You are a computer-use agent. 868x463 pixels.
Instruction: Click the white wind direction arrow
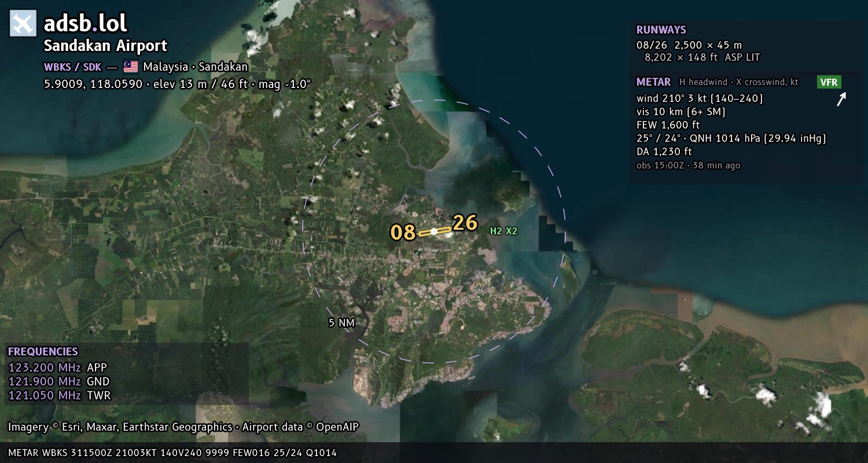tap(841, 100)
